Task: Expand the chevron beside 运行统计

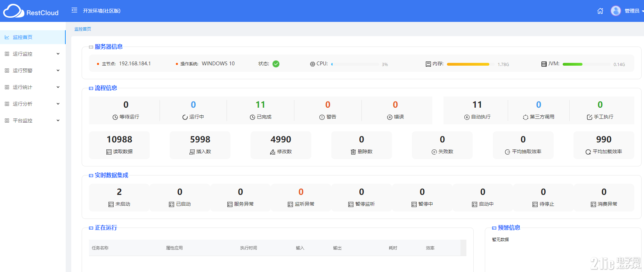Action: (x=58, y=87)
